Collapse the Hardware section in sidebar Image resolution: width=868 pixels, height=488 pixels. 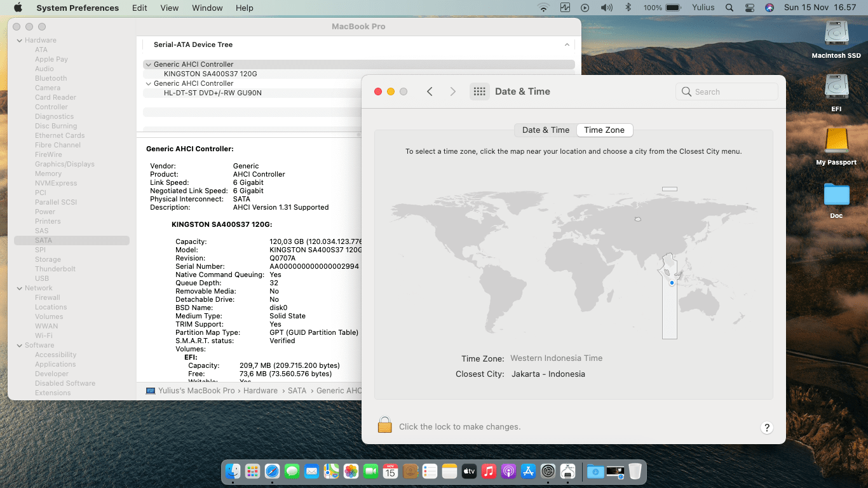(19, 41)
